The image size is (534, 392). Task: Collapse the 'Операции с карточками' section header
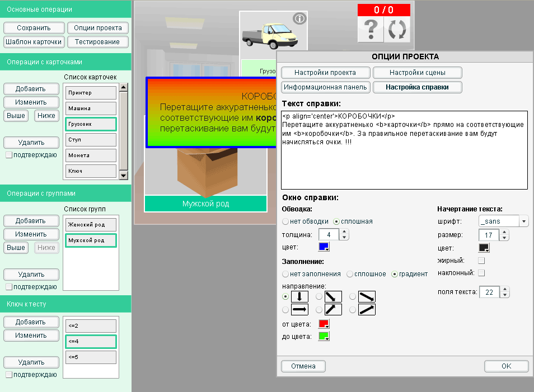pos(65,62)
